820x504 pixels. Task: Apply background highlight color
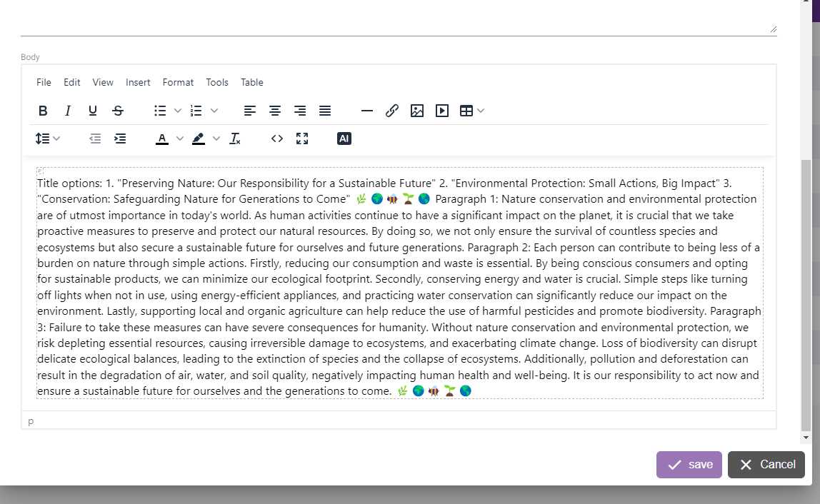click(199, 138)
